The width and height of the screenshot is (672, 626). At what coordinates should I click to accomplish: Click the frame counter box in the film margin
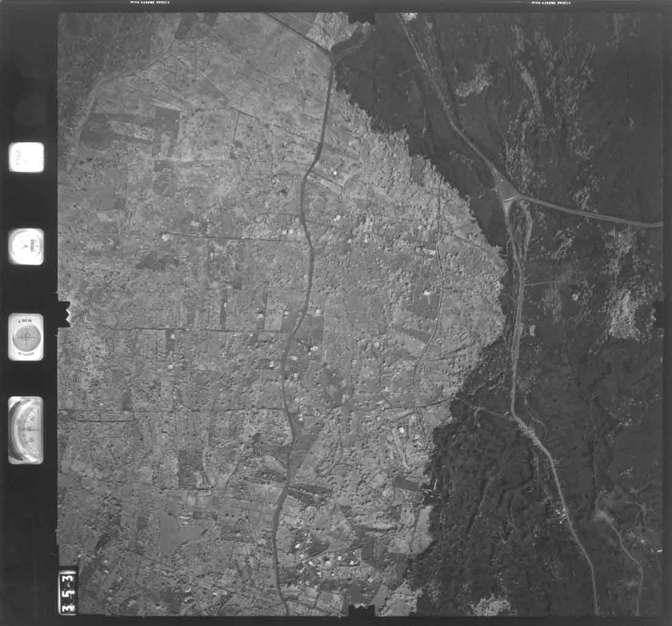[x=26, y=157]
